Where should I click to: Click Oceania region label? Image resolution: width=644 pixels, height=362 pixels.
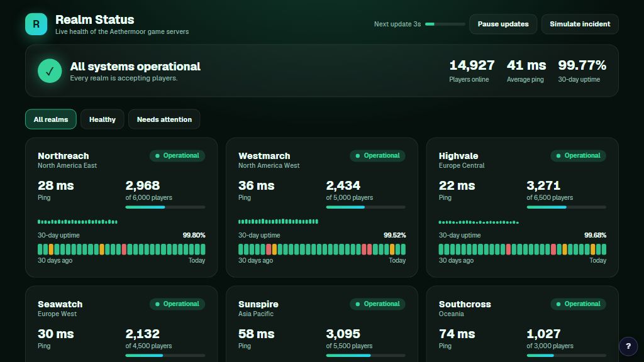point(452,314)
